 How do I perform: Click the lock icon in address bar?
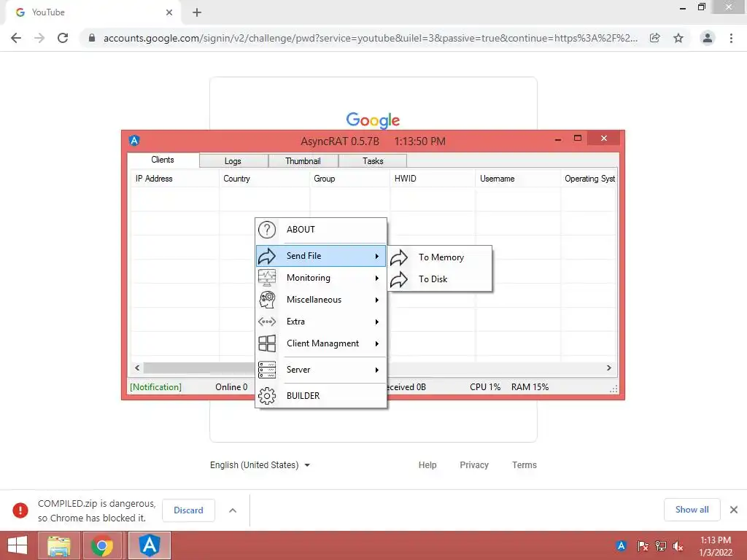[92, 38]
